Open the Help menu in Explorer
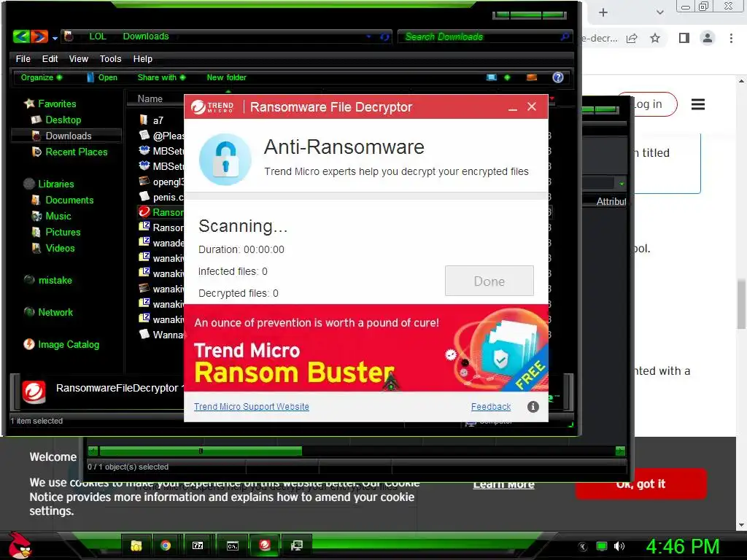 pyautogui.click(x=143, y=58)
